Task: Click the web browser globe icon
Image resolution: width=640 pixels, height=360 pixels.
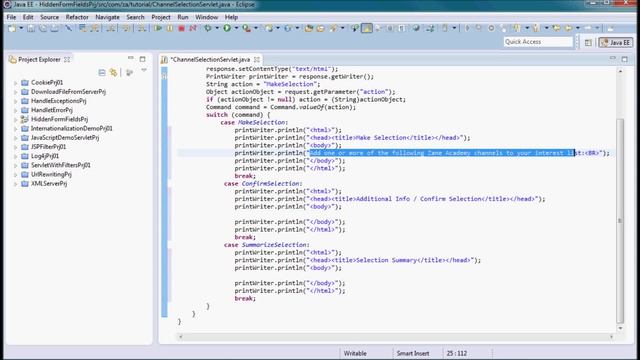Action: [x=416, y=28]
